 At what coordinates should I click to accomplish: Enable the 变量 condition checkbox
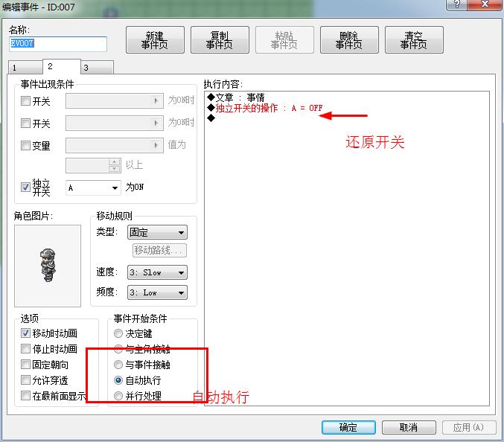[x=25, y=146]
